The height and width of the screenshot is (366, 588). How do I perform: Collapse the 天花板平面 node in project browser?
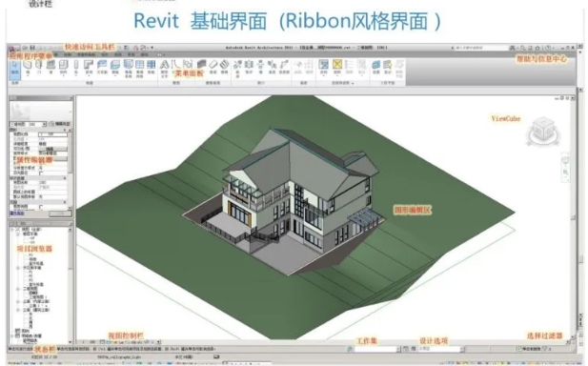click(18, 268)
